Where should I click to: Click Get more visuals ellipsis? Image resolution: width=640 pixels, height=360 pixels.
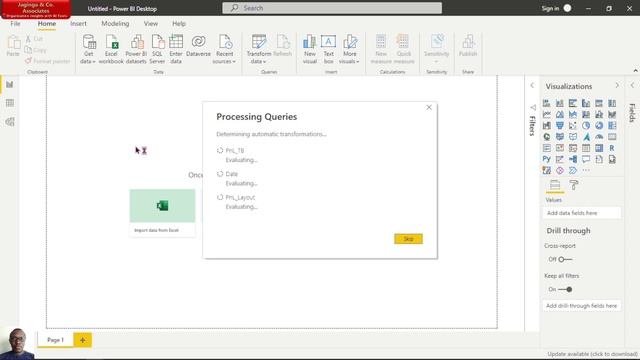(586, 171)
